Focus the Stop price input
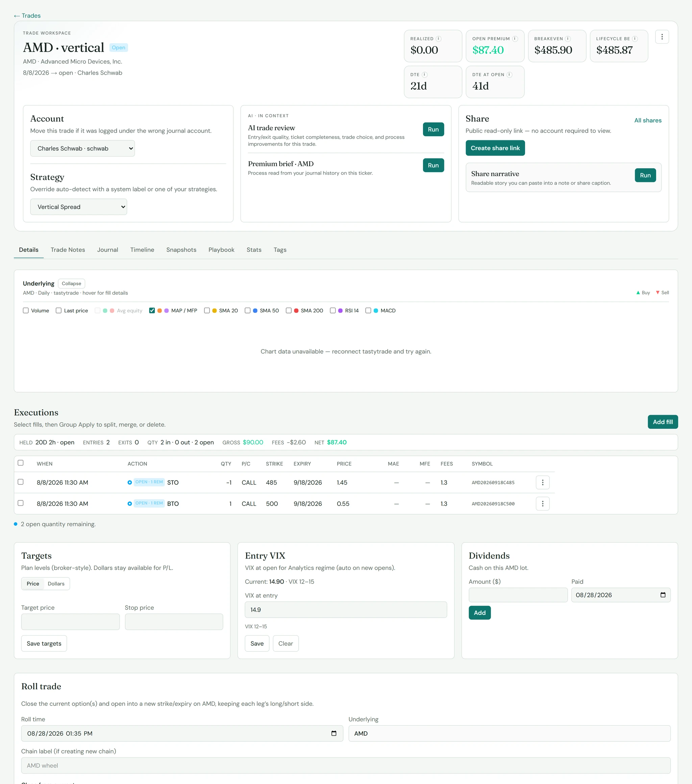Image resolution: width=692 pixels, height=784 pixels. click(174, 622)
